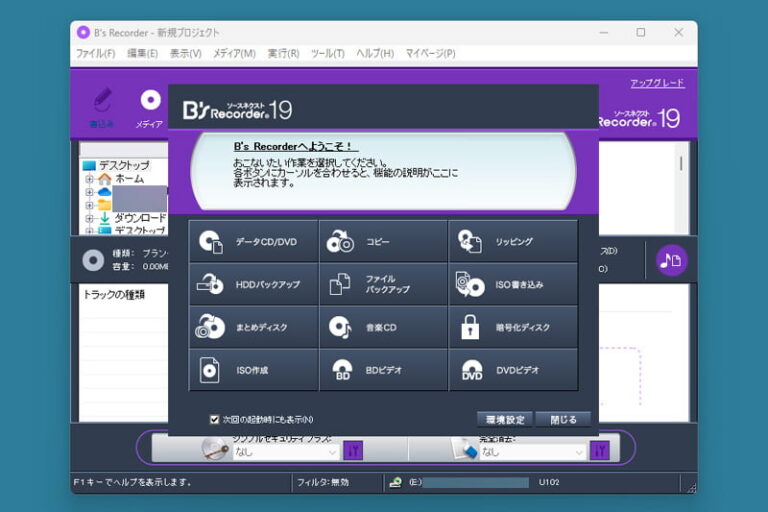Follow the アップグレード link

click(x=657, y=83)
